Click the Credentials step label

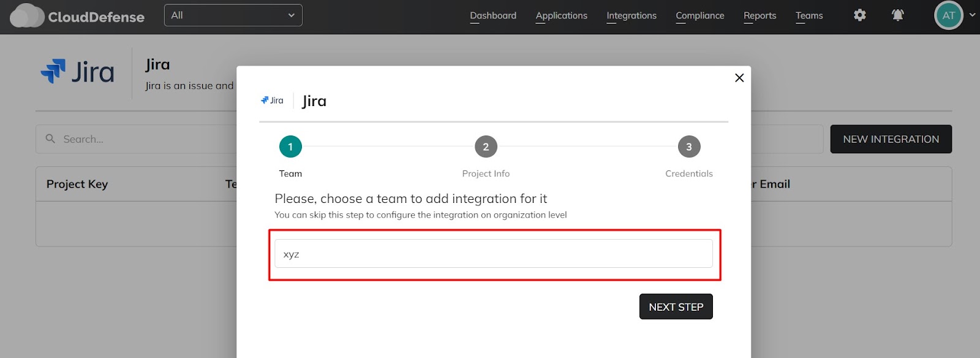click(x=689, y=173)
